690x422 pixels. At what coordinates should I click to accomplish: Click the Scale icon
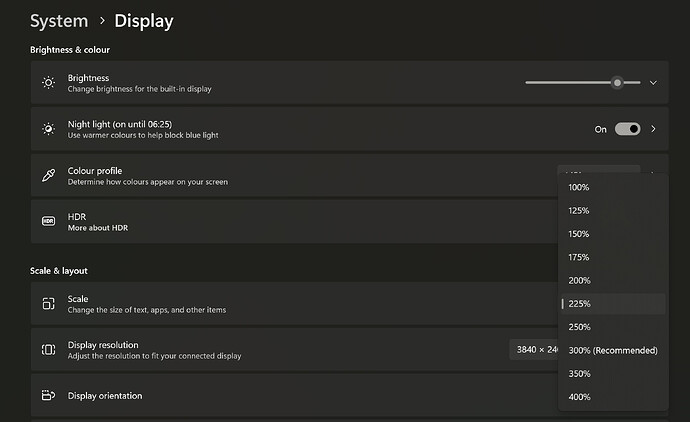pyautogui.click(x=48, y=304)
